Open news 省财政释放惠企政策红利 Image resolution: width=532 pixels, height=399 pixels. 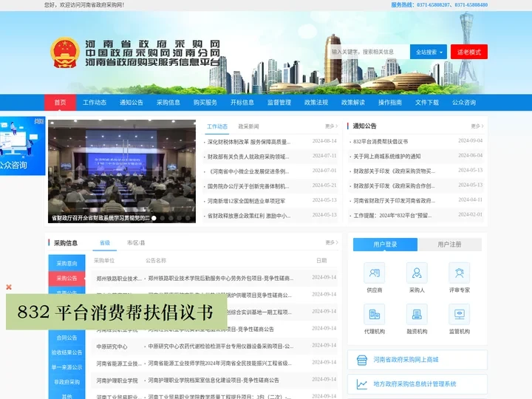pyautogui.click(x=249, y=216)
